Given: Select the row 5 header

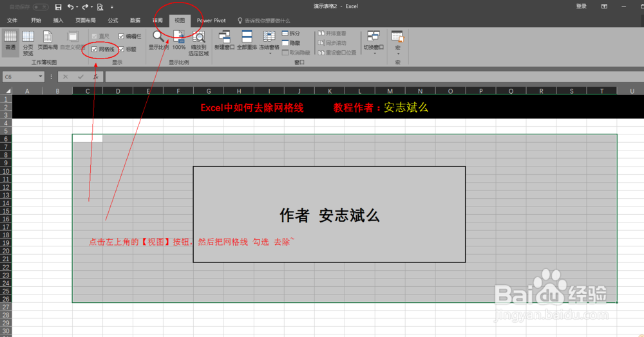Looking at the screenshot, I should pos(6,131).
